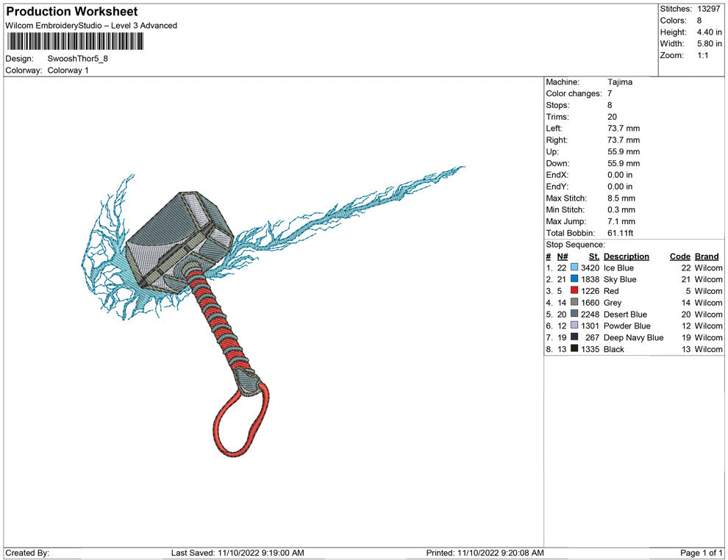728x560 pixels.
Task: Click the Left value '73.7 mm'
Action: tap(624, 129)
